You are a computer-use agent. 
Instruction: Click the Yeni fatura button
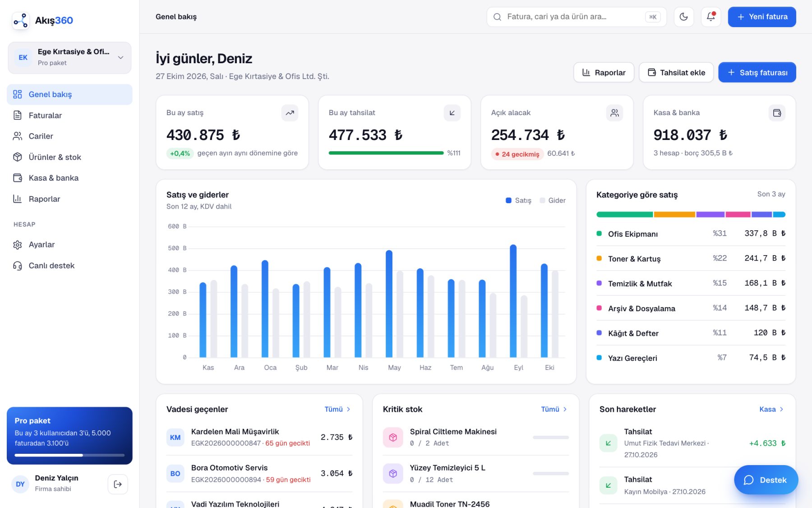762,17
